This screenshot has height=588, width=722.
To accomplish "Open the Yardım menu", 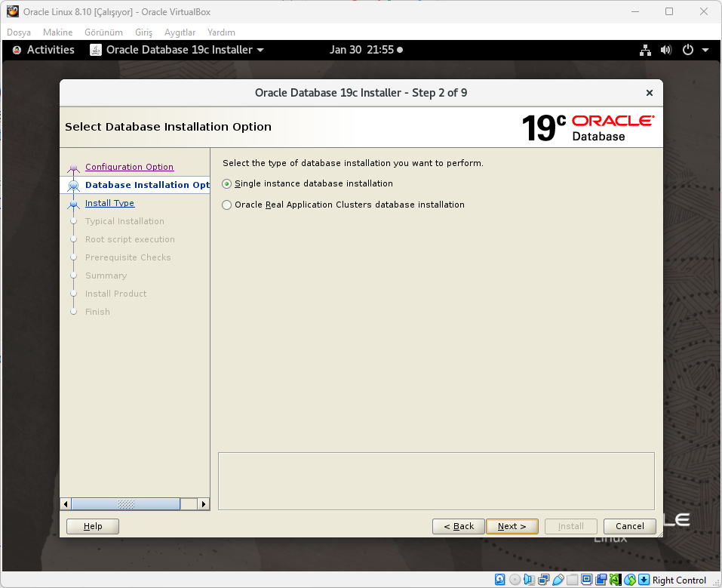I will tap(221, 32).
